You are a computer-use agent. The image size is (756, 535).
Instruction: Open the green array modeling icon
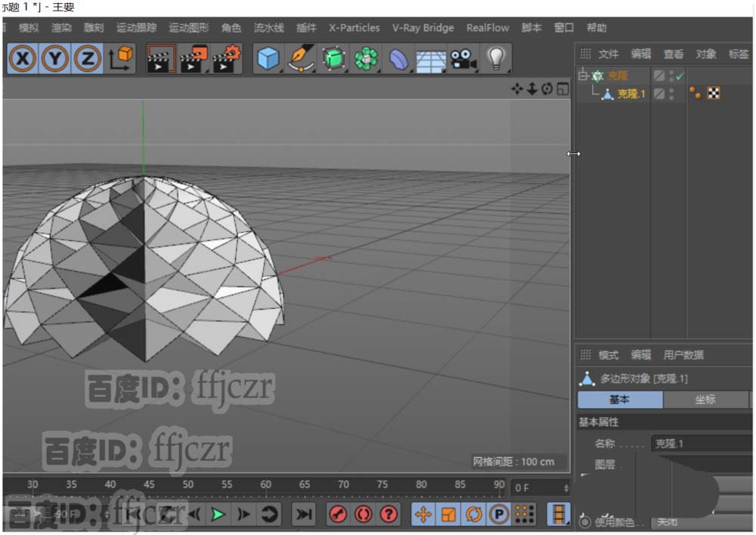click(x=366, y=59)
